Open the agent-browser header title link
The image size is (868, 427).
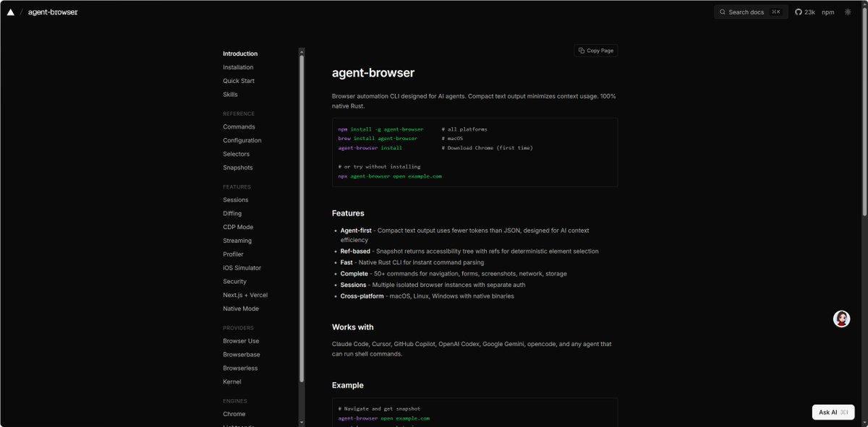pos(53,12)
